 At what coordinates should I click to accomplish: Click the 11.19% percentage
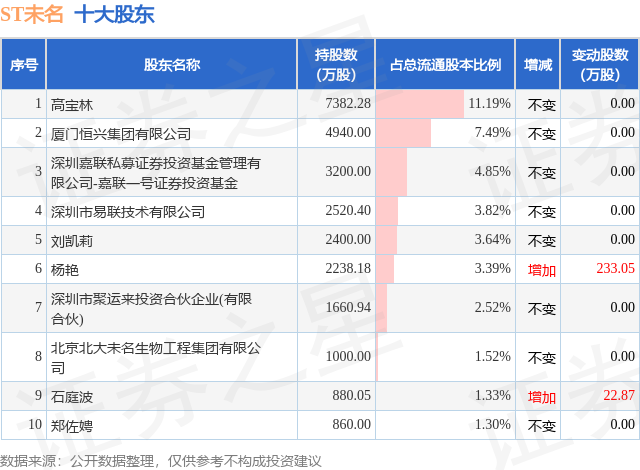(x=489, y=103)
